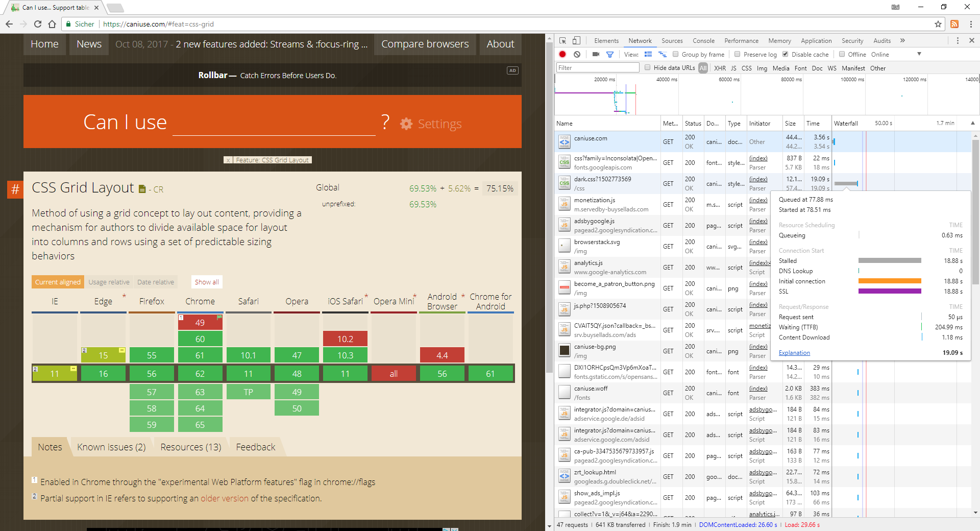Tick the Offline checkbox
This screenshot has width=980, height=531.
coord(842,54)
